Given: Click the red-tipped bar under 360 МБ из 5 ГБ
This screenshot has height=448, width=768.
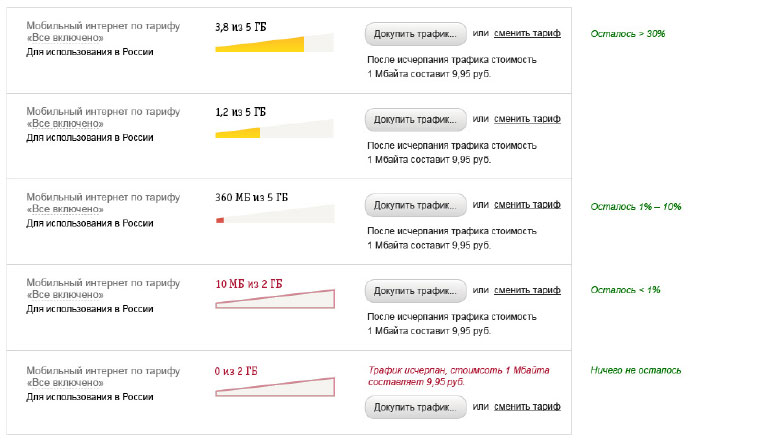Looking at the screenshot, I should [275, 216].
